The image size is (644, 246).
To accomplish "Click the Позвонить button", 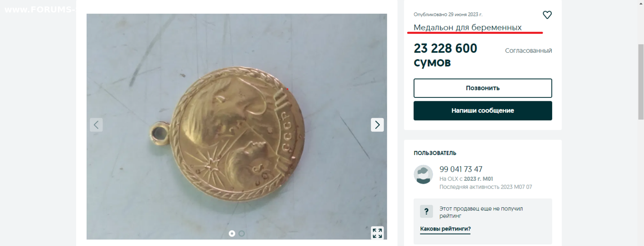I will click(483, 88).
